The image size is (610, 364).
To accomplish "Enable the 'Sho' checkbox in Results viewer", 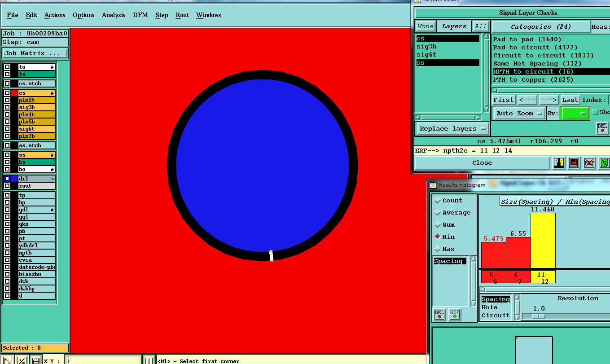I will point(595,112).
